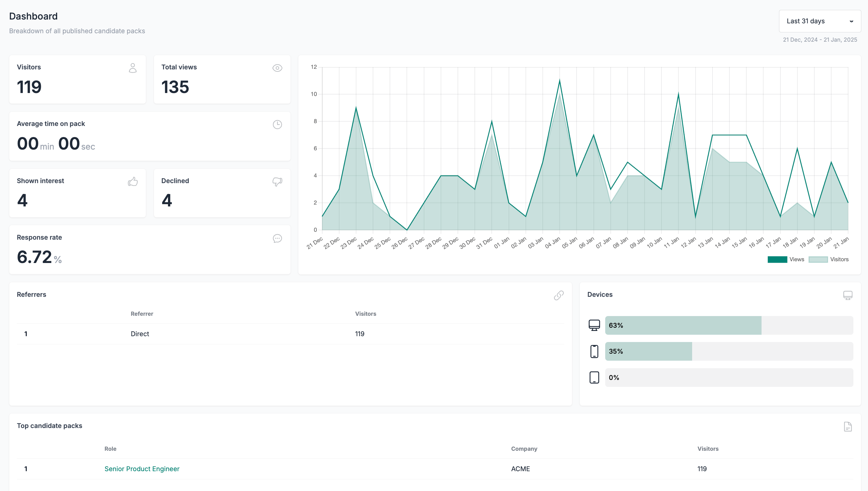The height and width of the screenshot is (491, 868).
Task: Click the thumbs-down icon on Declined card
Action: tap(277, 182)
